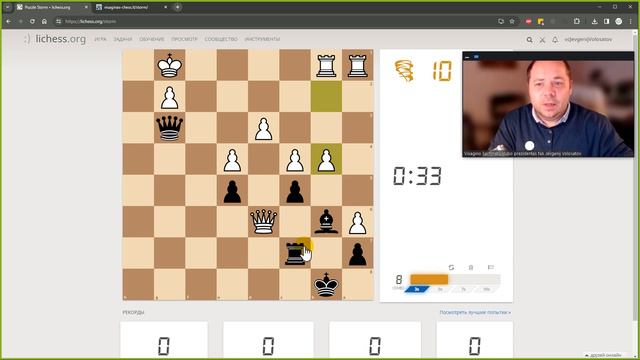Open the lichess search icon
The height and width of the screenshot is (360, 640).
(x=529, y=40)
